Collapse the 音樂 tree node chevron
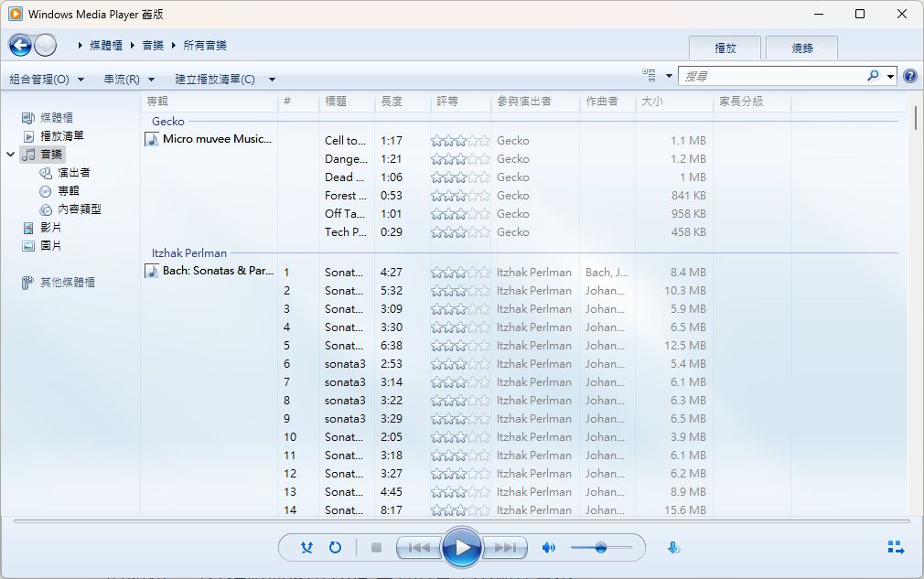Image resolution: width=924 pixels, height=579 pixels. click(x=11, y=155)
